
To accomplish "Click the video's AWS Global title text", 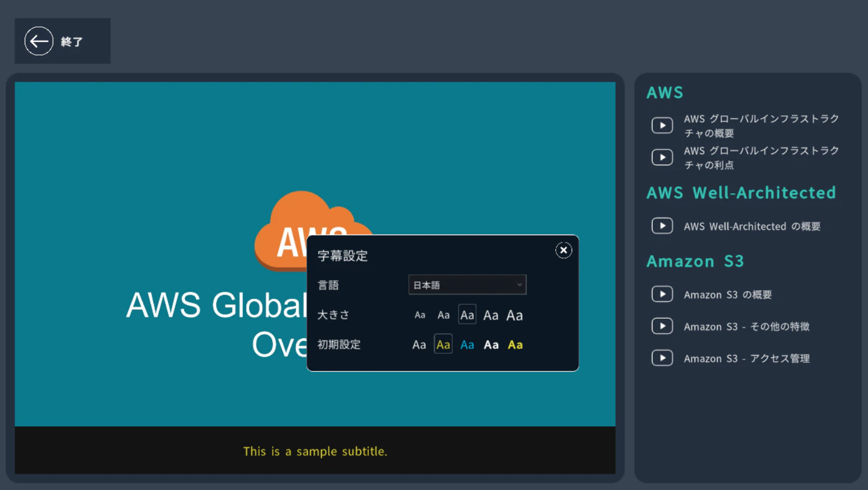I will 217,324.
